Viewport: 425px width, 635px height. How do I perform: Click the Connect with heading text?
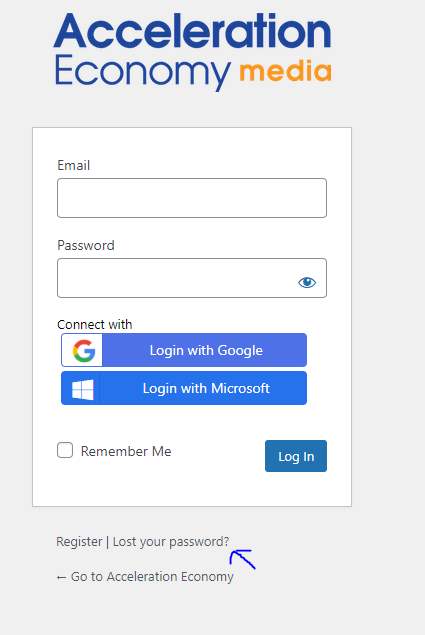[95, 324]
